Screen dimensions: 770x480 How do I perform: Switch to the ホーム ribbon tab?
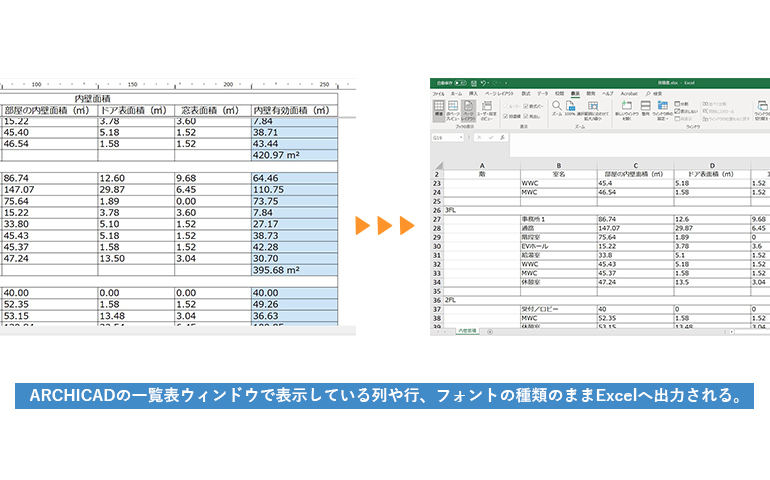(456, 94)
